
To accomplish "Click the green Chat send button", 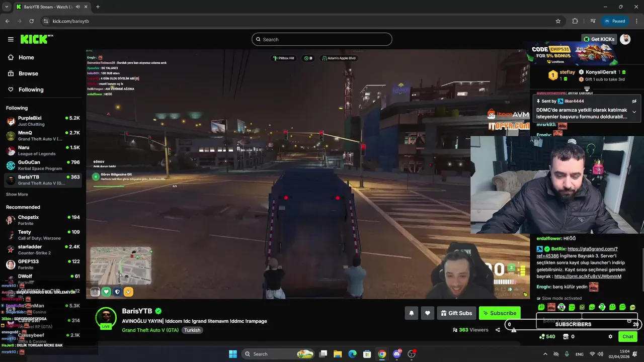I will [x=628, y=337].
